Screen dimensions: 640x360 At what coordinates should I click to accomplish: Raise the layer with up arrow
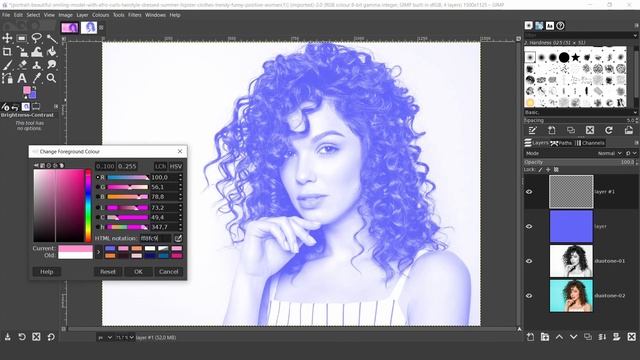[559, 337]
